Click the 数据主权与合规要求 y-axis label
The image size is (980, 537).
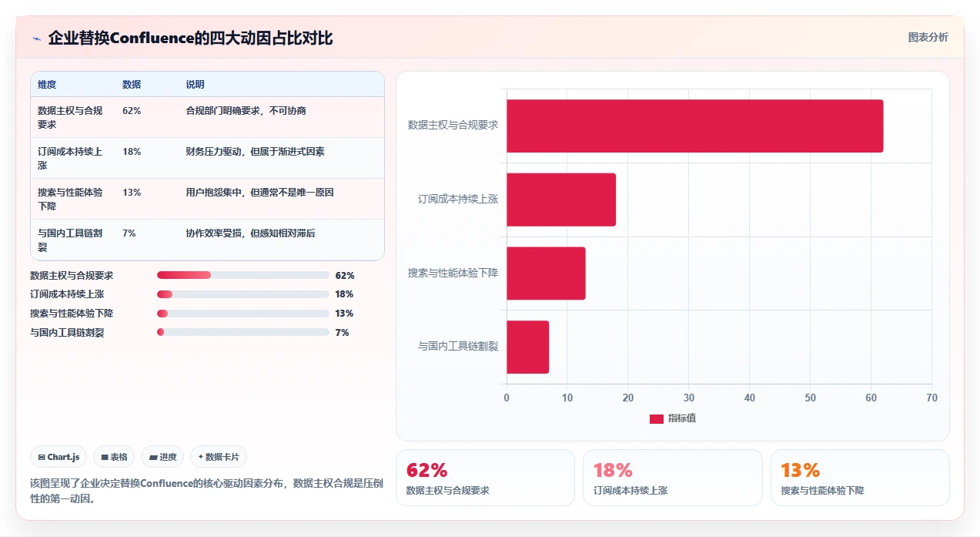tap(453, 125)
